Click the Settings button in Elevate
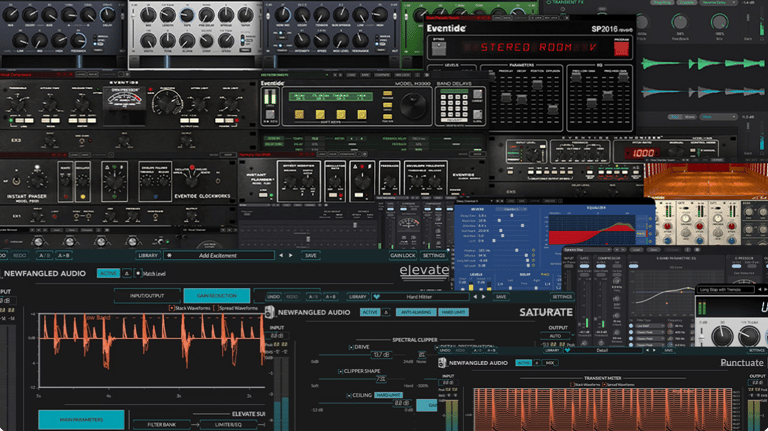Viewport: 768px width, 431px height. click(x=434, y=255)
